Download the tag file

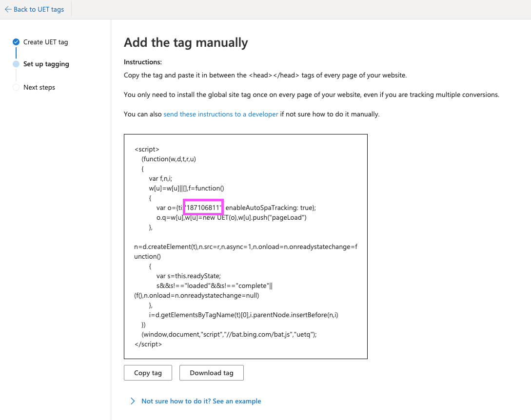coord(211,373)
